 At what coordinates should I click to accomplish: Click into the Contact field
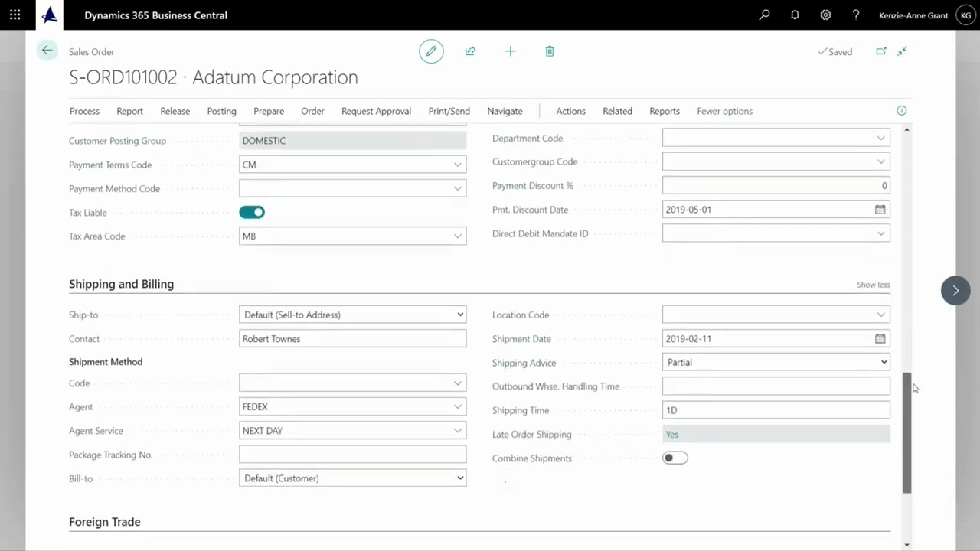(352, 339)
